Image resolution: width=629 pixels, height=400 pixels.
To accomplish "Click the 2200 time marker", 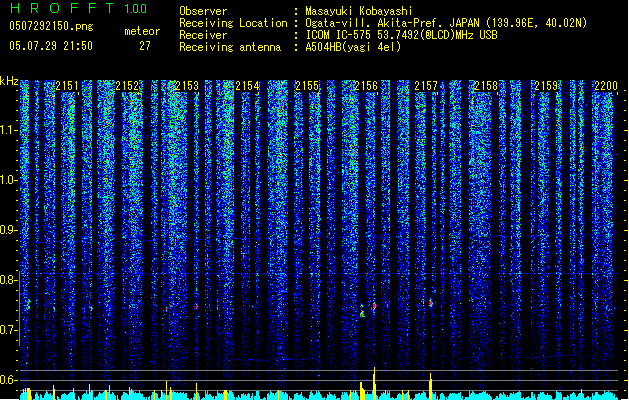I will [x=606, y=86].
